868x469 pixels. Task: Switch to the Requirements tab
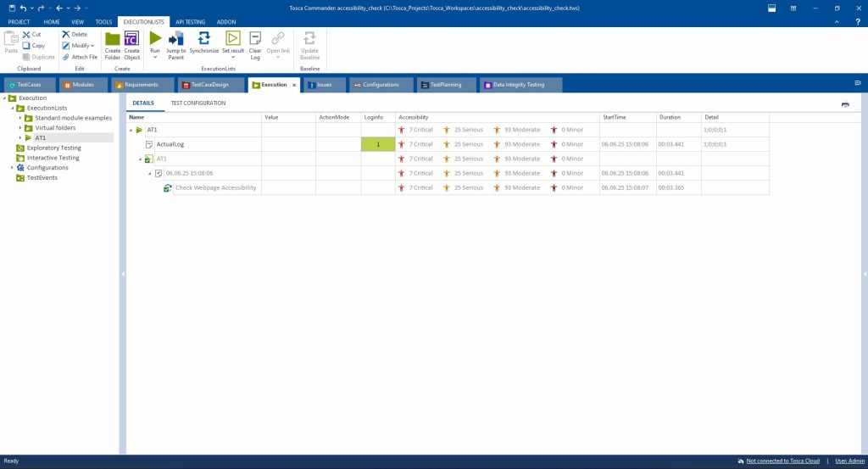[142, 85]
